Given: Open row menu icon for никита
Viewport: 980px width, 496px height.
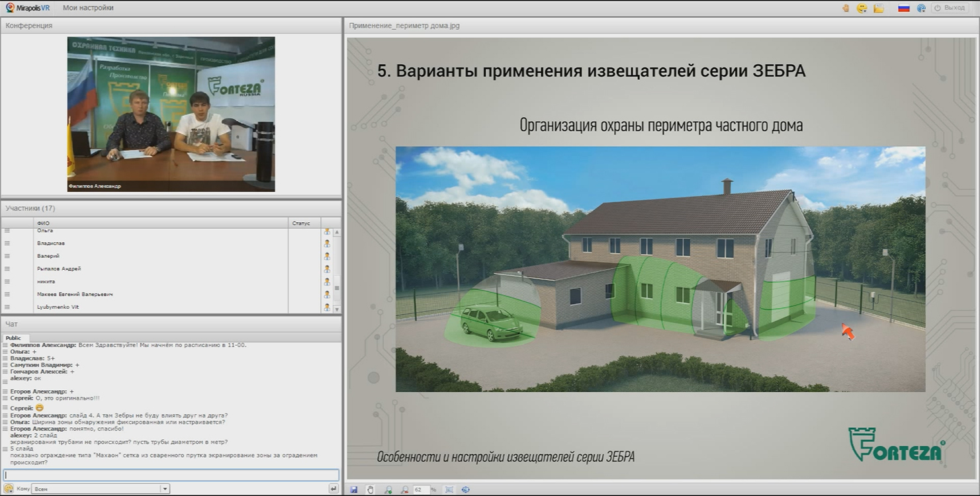Looking at the screenshot, I should (x=7, y=282).
